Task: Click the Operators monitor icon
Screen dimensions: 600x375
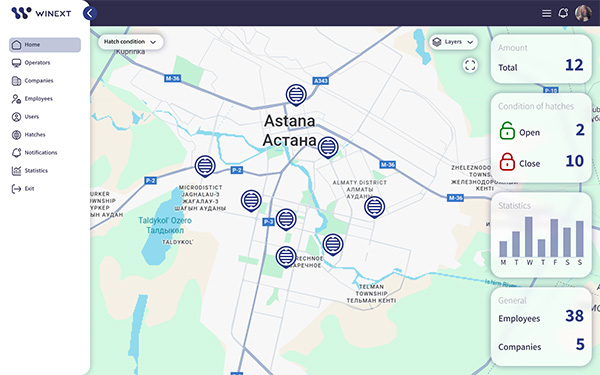Action: click(16, 63)
